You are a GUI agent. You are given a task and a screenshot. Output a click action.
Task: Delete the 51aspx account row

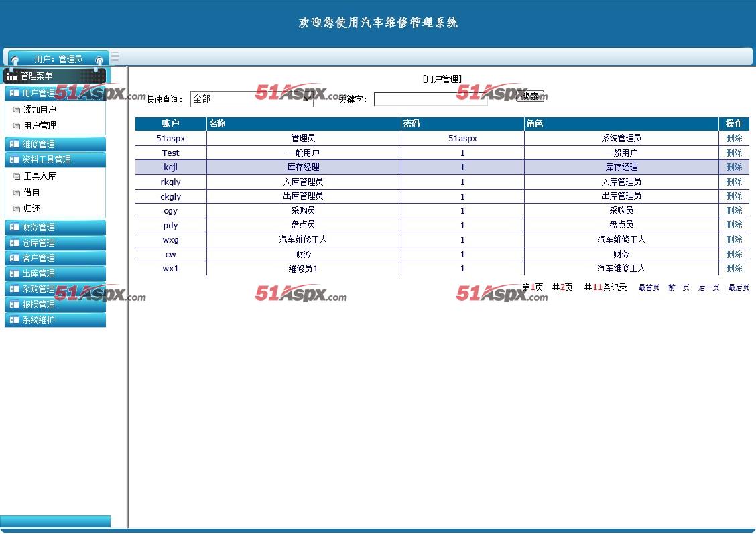[x=734, y=138]
